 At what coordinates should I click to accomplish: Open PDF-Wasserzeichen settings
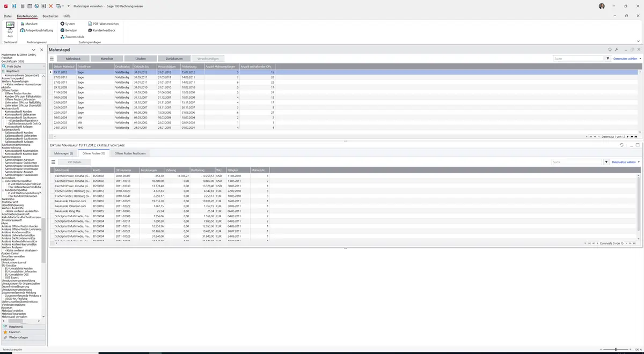[103, 24]
